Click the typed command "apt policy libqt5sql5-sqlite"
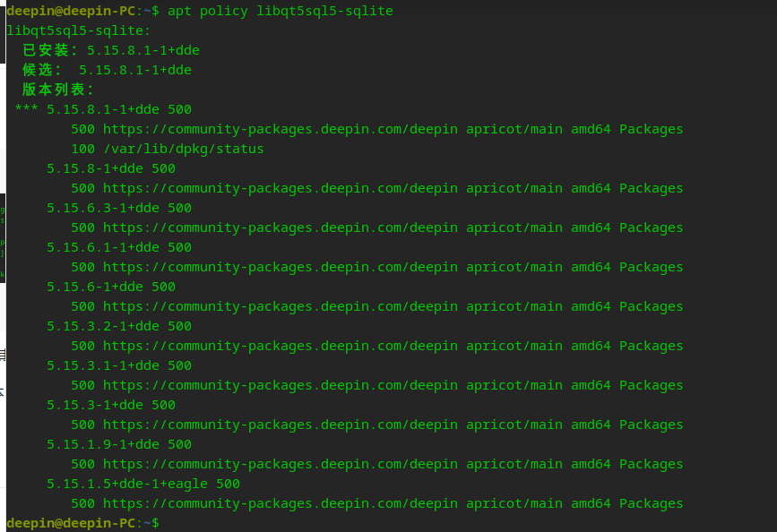The height and width of the screenshot is (532, 777). pos(281,11)
